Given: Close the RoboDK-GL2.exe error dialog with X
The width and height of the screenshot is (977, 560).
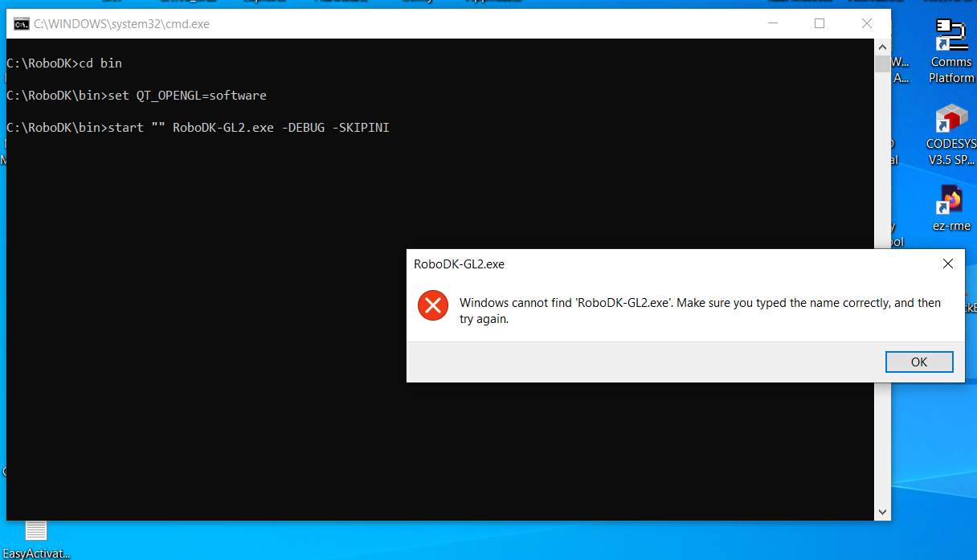Looking at the screenshot, I should coord(947,264).
